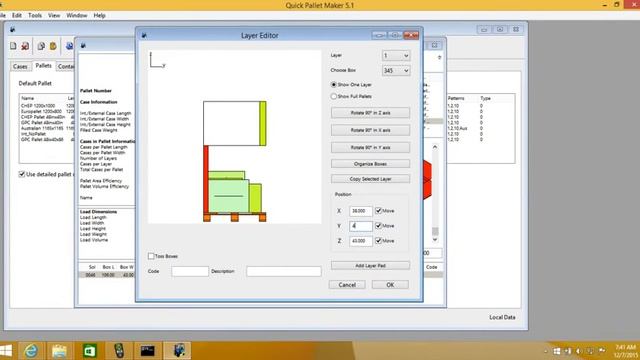Click the Local Data status label
The width and height of the screenshot is (640, 360).
(502, 317)
